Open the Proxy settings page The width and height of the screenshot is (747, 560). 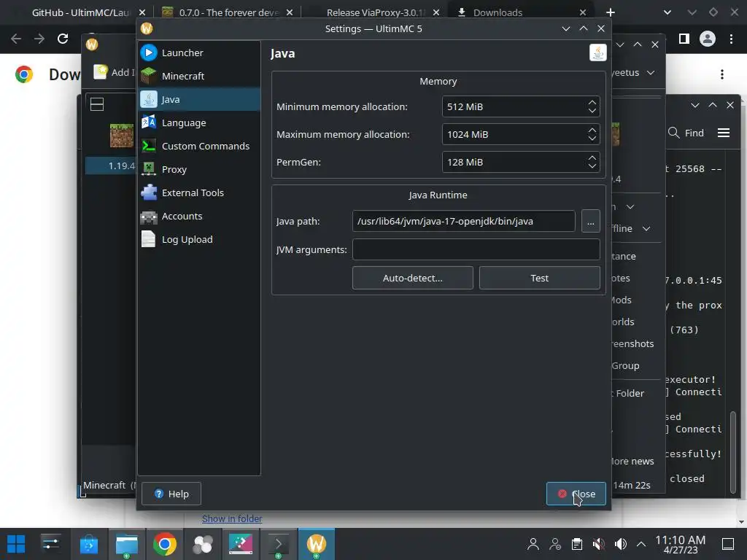click(198, 169)
